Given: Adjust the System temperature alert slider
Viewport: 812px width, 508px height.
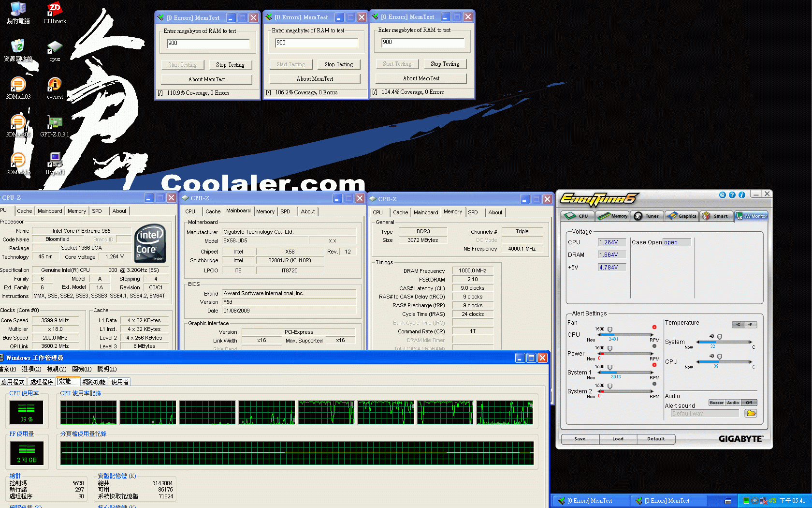Looking at the screenshot, I should [x=719, y=337].
